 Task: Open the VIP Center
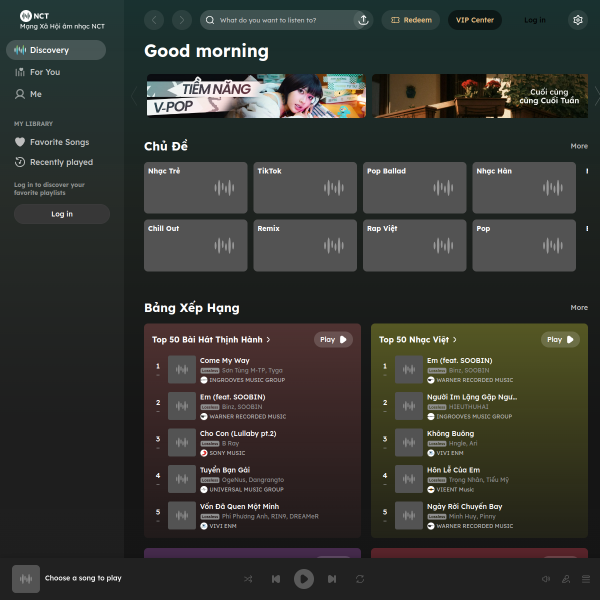[474, 20]
